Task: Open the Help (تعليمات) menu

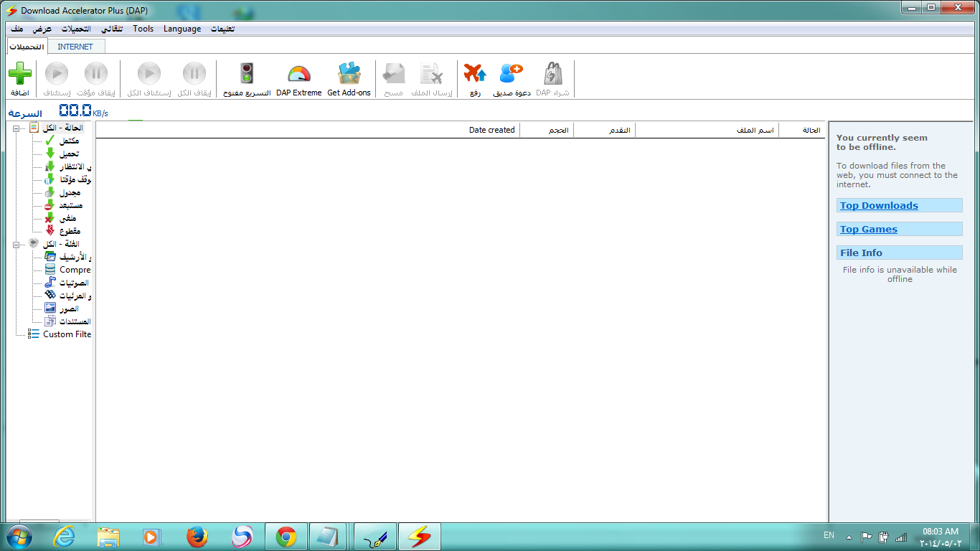Action: click(x=222, y=29)
